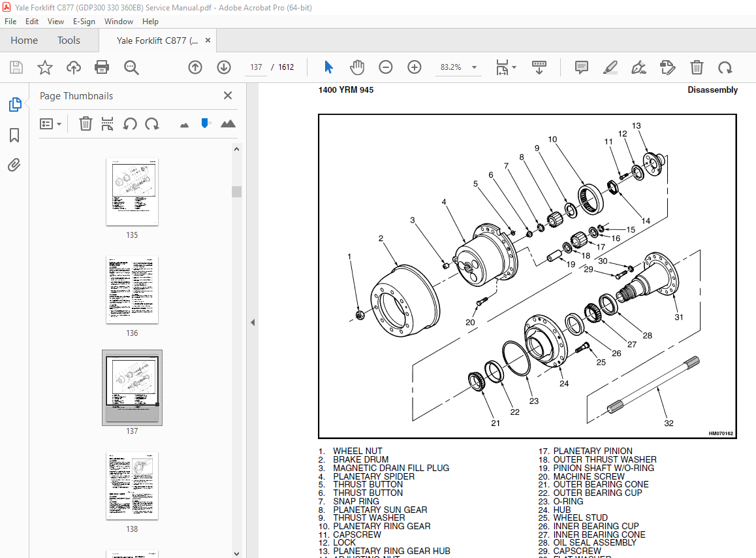Click the upload to cloud icon
The width and height of the screenshot is (756, 558).
(x=73, y=67)
